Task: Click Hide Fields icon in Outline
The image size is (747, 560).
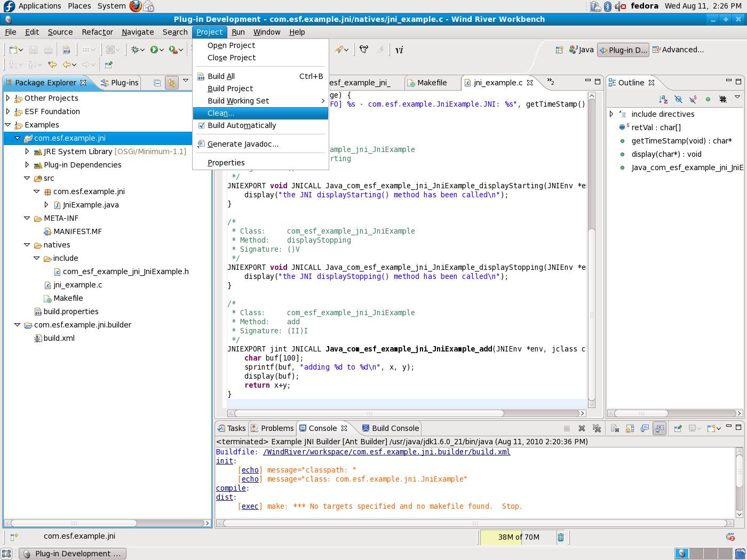Action: (678, 99)
